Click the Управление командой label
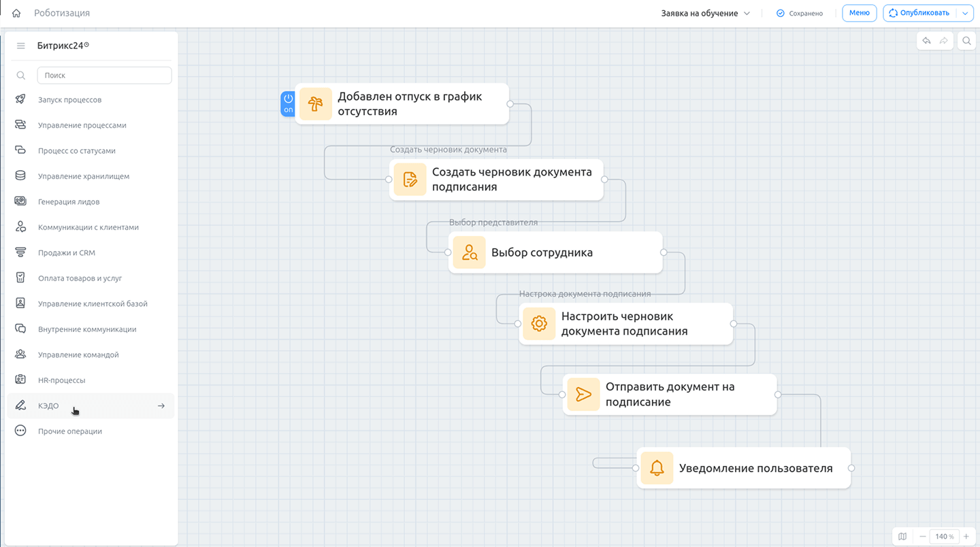The width and height of the screenshot is (980, 547). (78, 354)
